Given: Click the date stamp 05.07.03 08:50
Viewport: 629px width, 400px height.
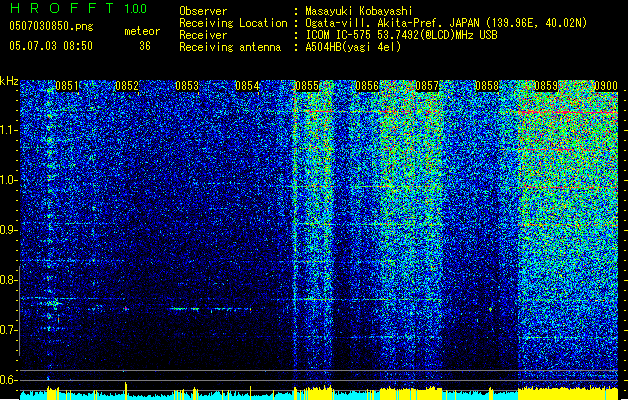Looking at the screenshot, I should pyautogui.click(x=51, y=46).
